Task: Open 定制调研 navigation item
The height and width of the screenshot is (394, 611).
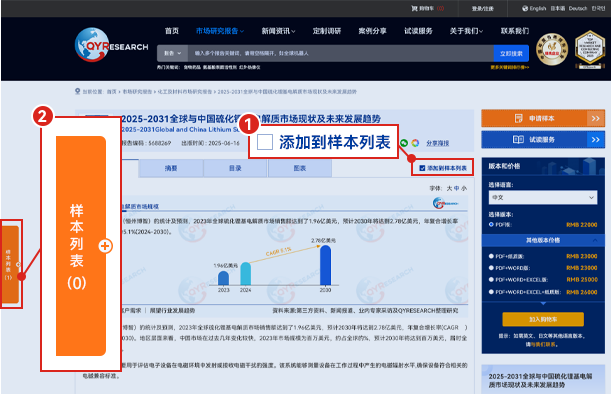Action: 327,31
